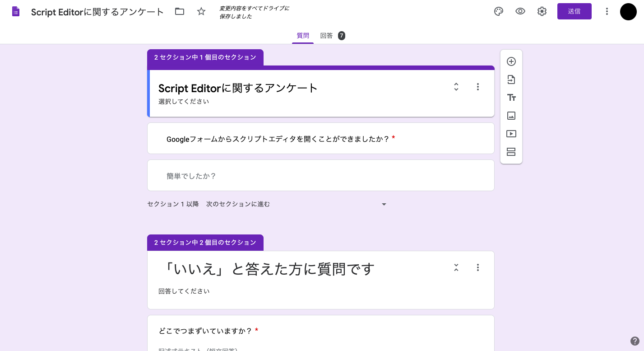Add a title and description block
The height and width of the screenshot is (351, 644).
coord(511,98)
